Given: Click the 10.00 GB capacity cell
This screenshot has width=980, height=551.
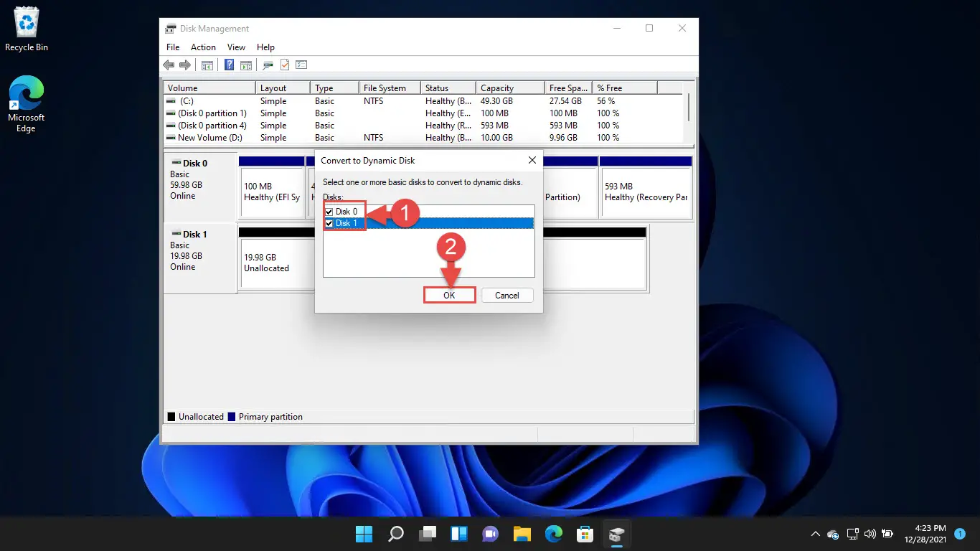Looking at the screenshot, I should pyautogui.click(x=496, y=138).
